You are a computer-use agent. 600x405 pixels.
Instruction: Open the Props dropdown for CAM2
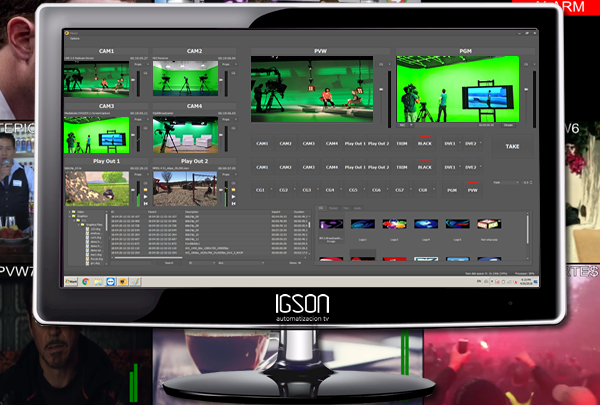pos(228,65)
